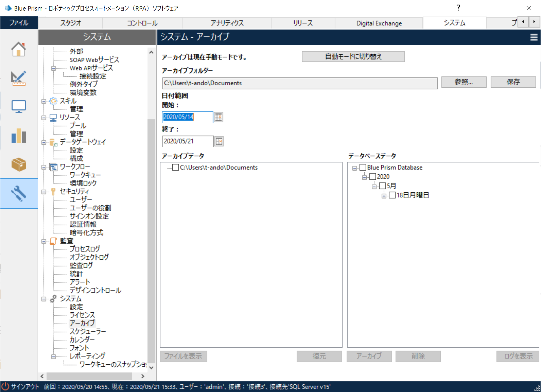Click the スキル gear tree icon
This screenshot has width=541, height=392.
pos(53,101)
